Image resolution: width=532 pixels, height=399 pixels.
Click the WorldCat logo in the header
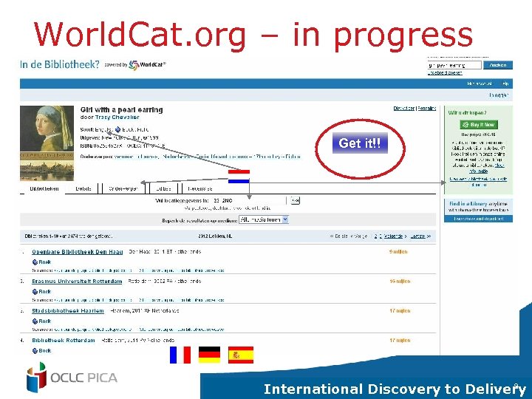tap(147, 65)
